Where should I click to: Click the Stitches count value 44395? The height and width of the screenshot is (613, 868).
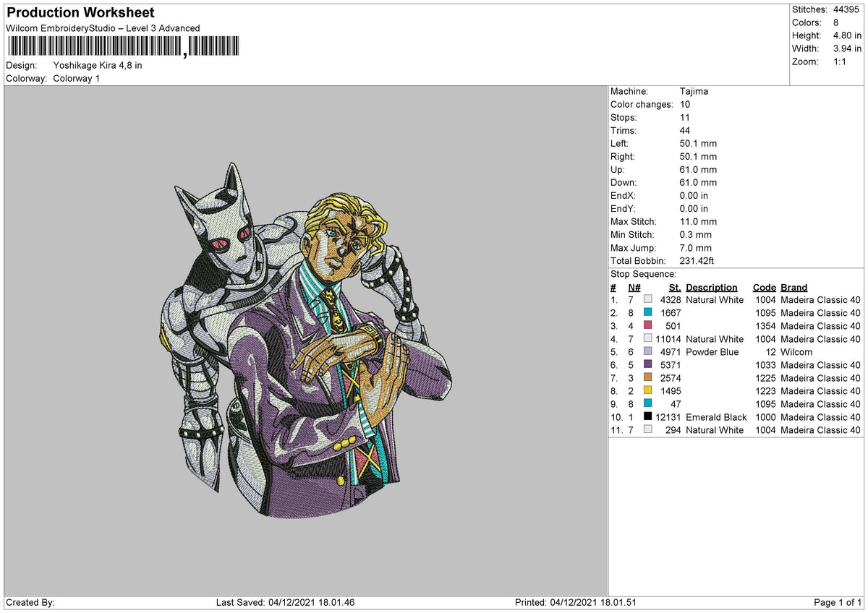[x=847, y=9]
